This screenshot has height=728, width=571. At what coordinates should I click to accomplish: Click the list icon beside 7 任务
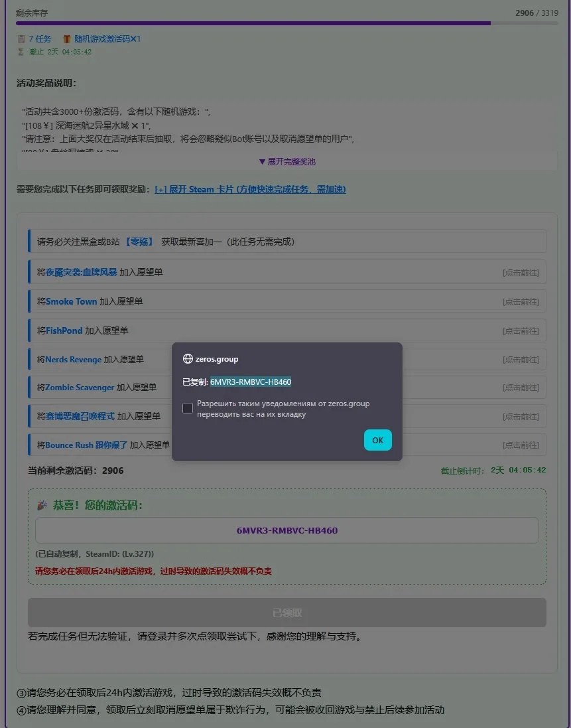coord(21,39)
